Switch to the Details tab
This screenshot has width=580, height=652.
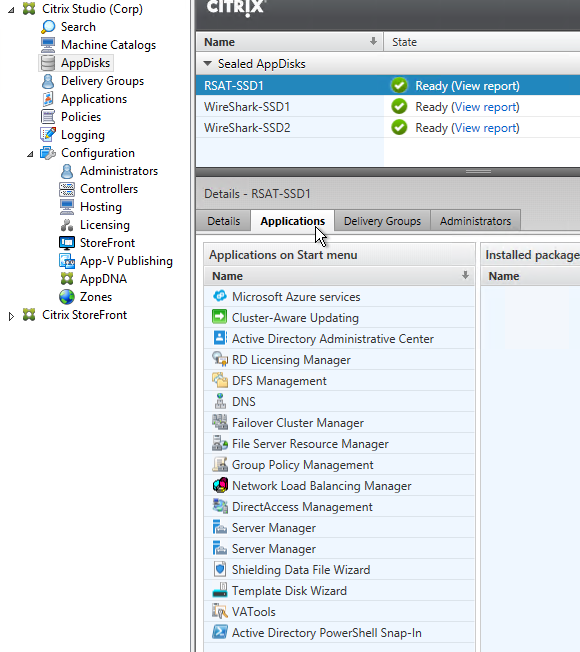click(224, 221)
